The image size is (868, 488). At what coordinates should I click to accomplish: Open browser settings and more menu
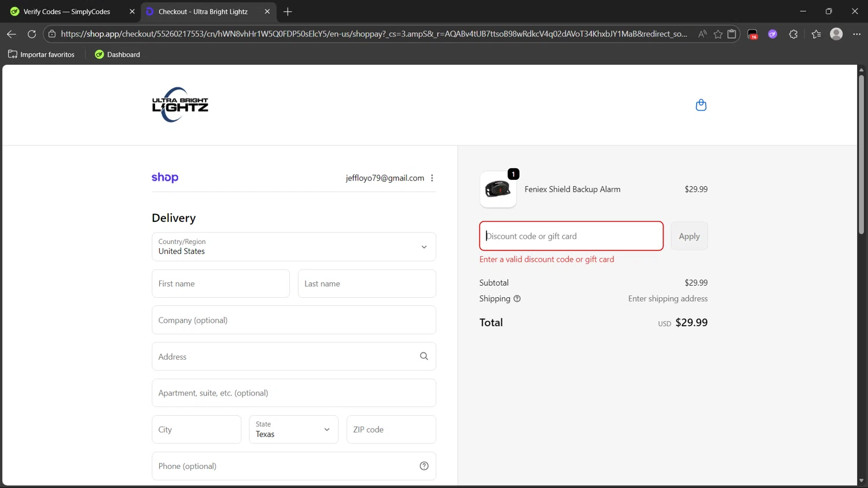(x=857, y=34)
